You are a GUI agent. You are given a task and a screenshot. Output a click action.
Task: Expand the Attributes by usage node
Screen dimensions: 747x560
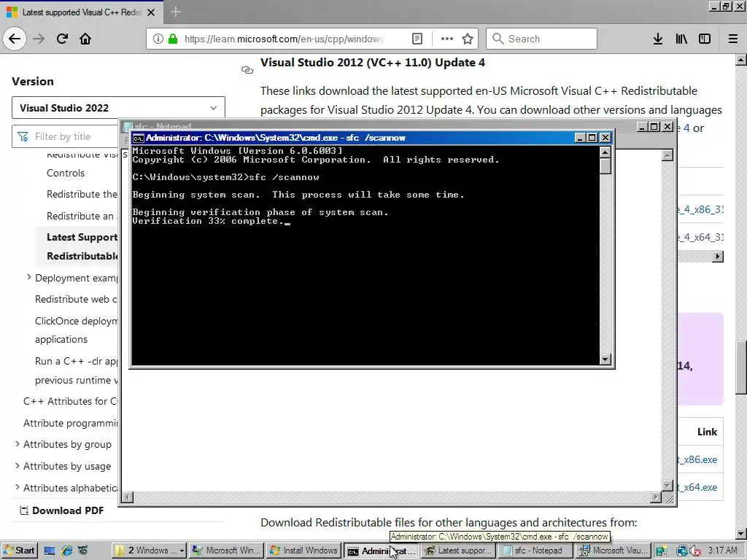coord(18,465)
